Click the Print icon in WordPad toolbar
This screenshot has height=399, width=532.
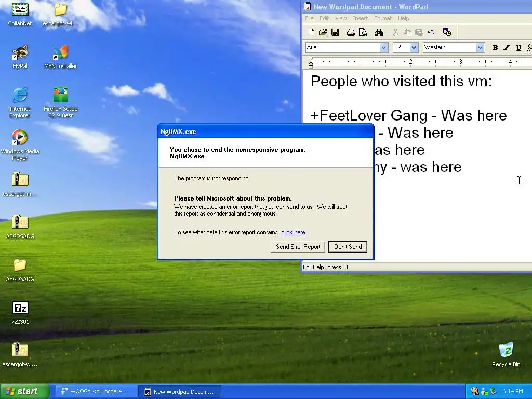[351, 32]
